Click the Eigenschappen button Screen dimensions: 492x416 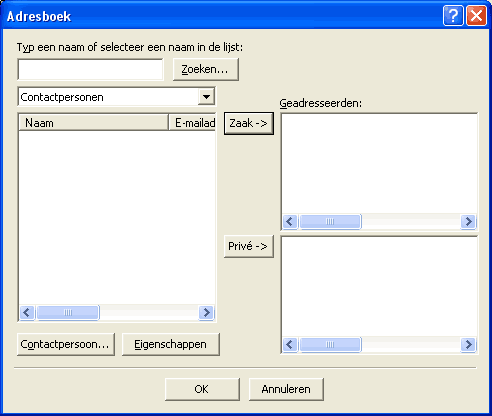(171, 344)
